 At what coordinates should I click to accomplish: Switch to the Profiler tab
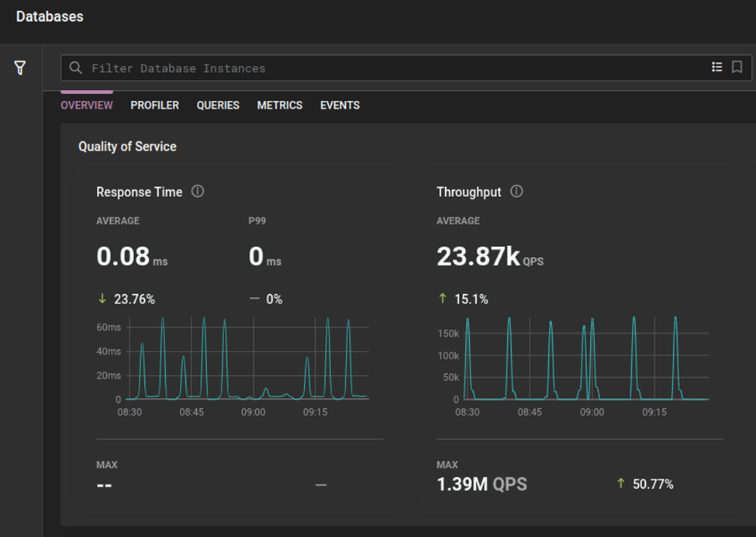(155, 106)
